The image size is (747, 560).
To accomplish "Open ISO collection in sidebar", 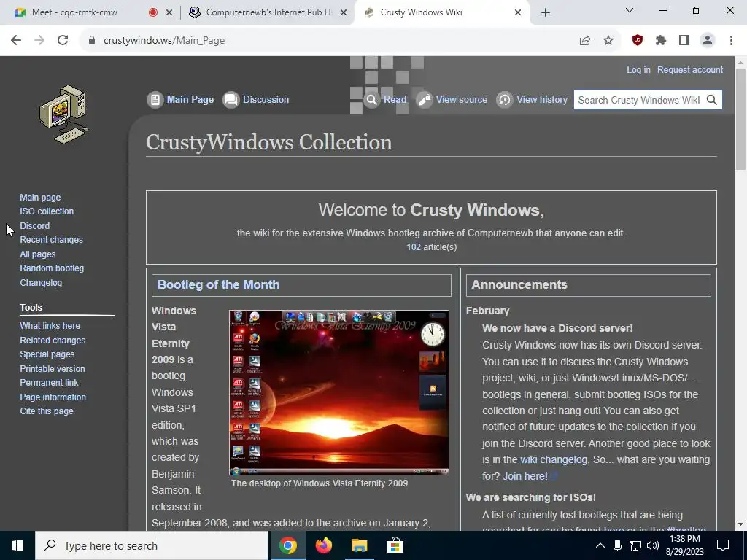I will 47,211.
